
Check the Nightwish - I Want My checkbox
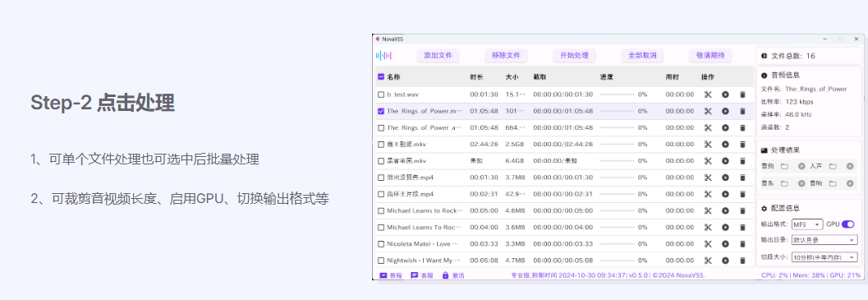point(381,260)
